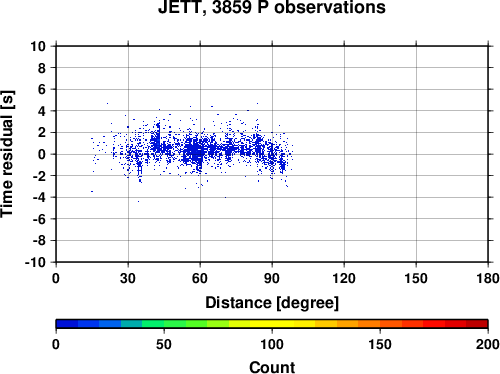Select the dark blue colorbar segment at 0
The height and width of the screenshot is (374, 500).
tap(67, 324)
